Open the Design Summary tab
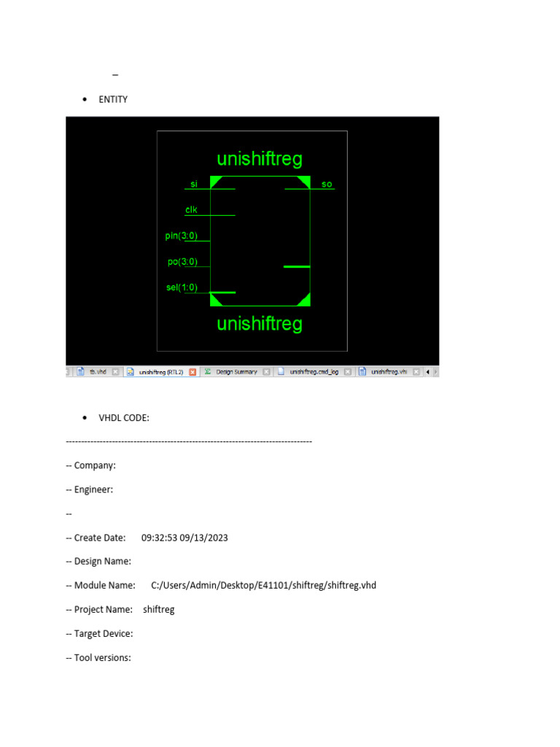The height and width of the screenshot is (747, 560). [x=236, y=372]
